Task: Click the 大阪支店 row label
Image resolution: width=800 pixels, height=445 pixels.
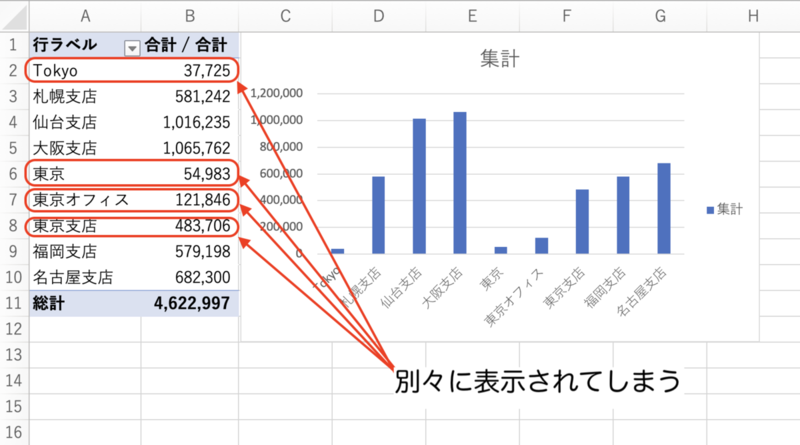Action: tap(65, 148)
